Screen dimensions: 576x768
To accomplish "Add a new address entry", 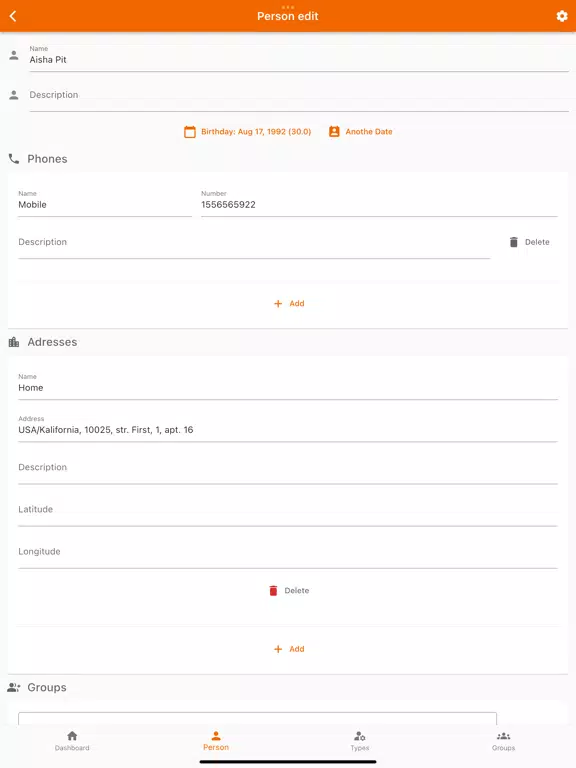I will point(289,649).
